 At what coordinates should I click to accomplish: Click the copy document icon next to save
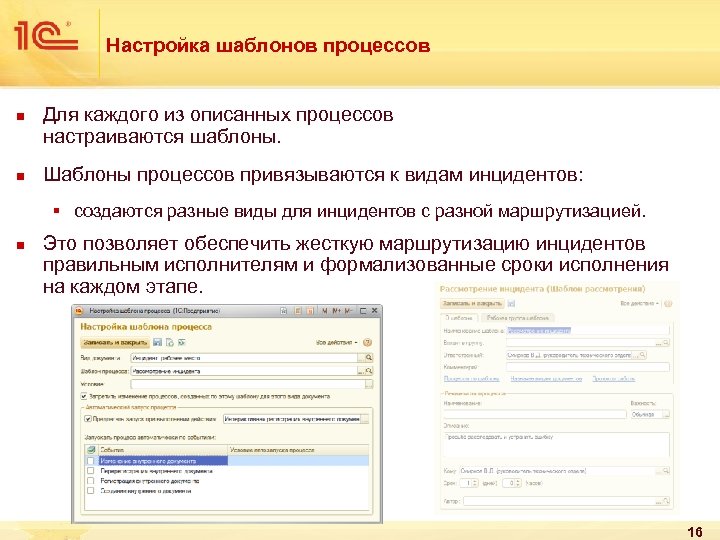[x=169, y=342]
